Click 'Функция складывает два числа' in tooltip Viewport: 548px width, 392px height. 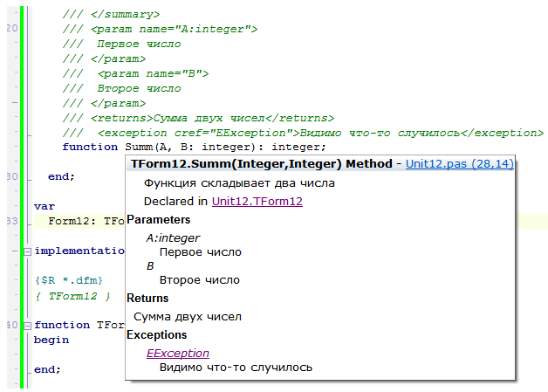[x=239, y=183]
